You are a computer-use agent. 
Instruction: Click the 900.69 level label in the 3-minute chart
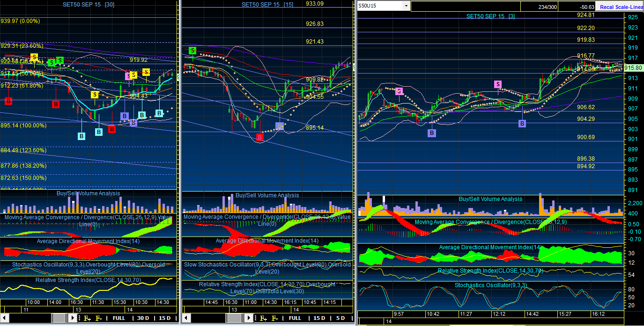coord(586,137)
